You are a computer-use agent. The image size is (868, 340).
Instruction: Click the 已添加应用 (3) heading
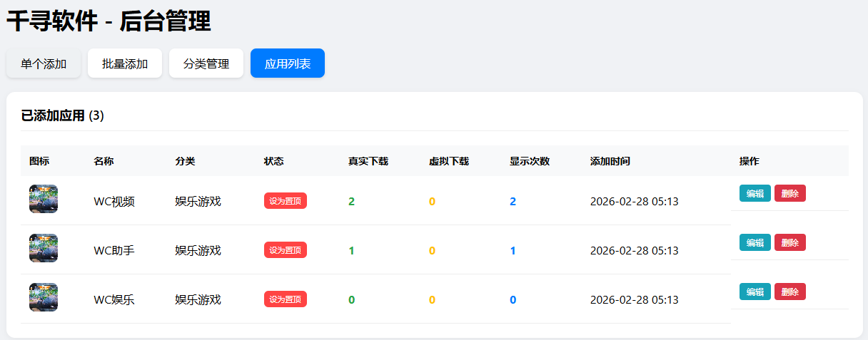pos(63,115)
